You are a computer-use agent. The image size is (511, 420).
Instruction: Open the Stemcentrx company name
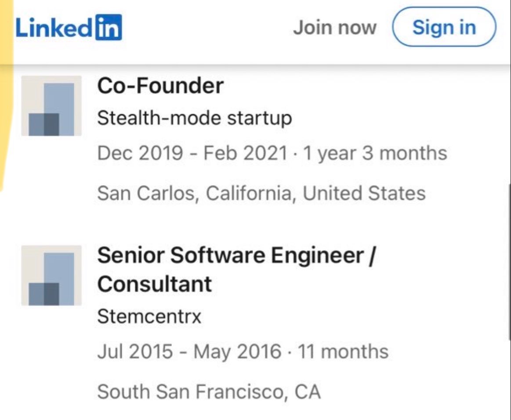point(149,316)
